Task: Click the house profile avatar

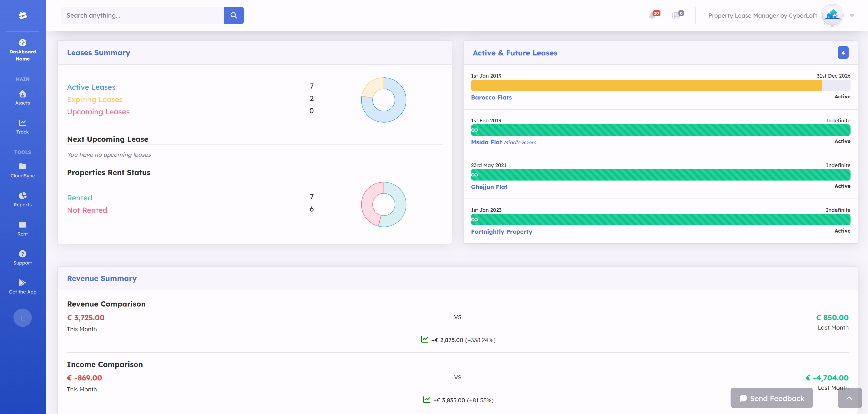Action: coord(832,15)
